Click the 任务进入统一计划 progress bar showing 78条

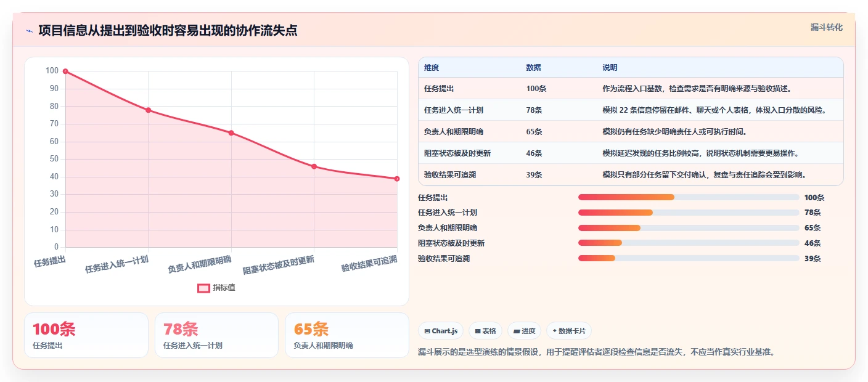tap(689, 213)
